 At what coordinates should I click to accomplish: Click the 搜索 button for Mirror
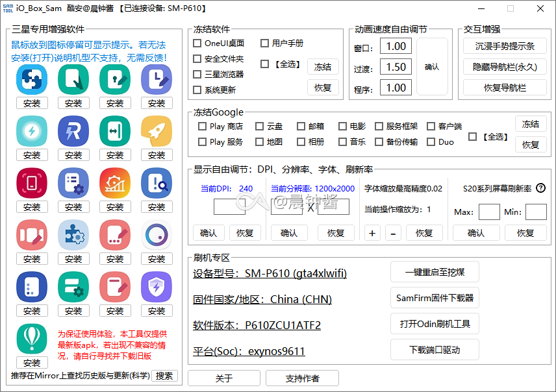pyautogui.click(x=164, y=376)
